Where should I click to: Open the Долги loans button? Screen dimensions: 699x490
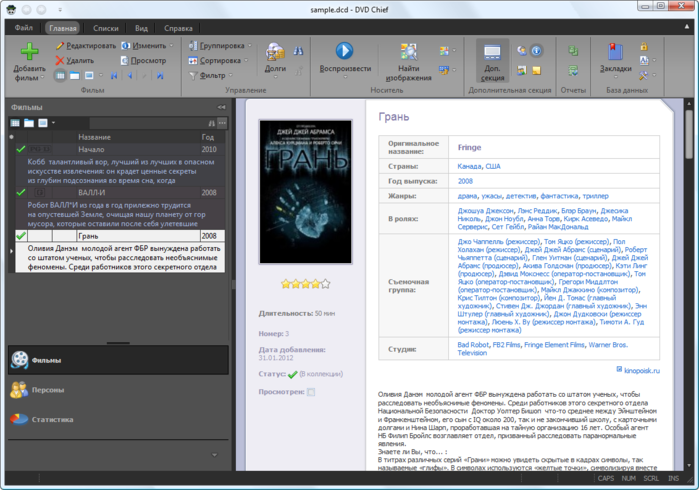point(275,59)
